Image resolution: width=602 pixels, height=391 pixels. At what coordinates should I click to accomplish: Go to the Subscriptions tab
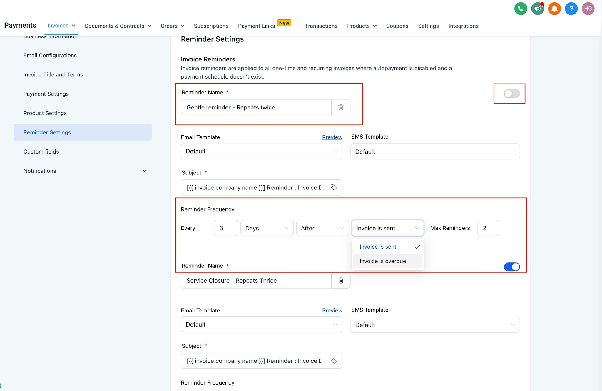point(211,26)
